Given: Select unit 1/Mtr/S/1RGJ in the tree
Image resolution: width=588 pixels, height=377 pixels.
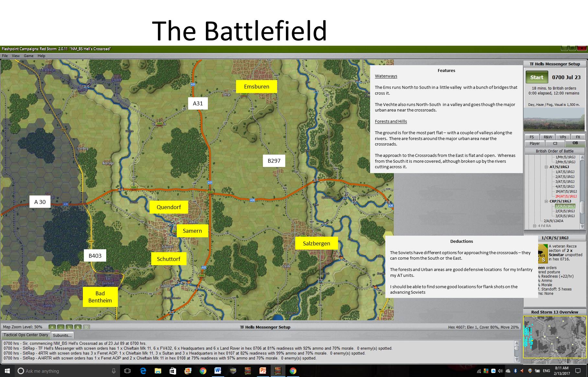Looking at the screenshot, I should tap(565, 157).
